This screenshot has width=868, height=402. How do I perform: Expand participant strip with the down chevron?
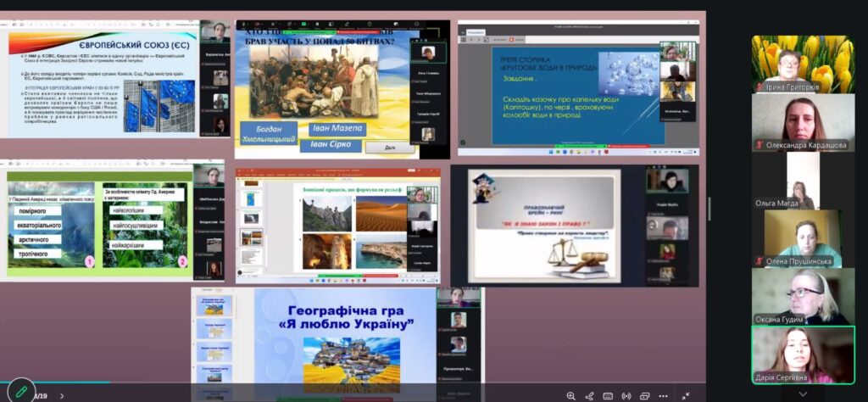802,394
